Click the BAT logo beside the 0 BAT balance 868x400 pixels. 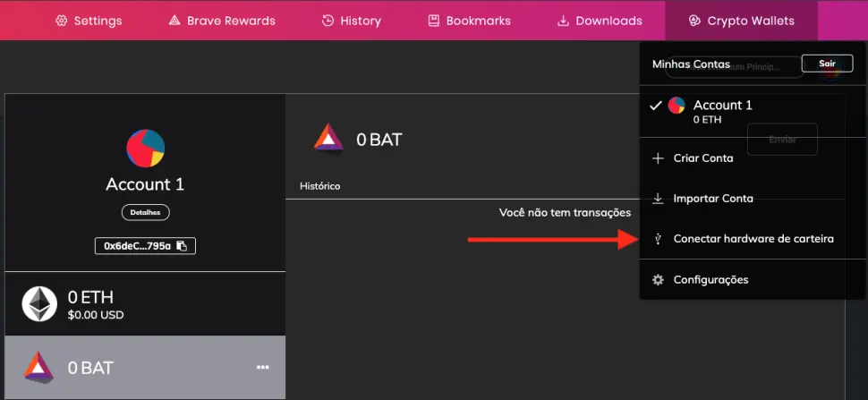click(x=328, y=139)
